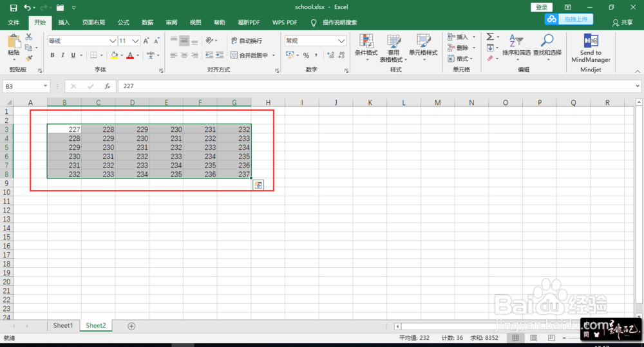Click the AutoSum sigma icon
The height and width of the screenshot is (347, 644).
click(x=490, y=37)
